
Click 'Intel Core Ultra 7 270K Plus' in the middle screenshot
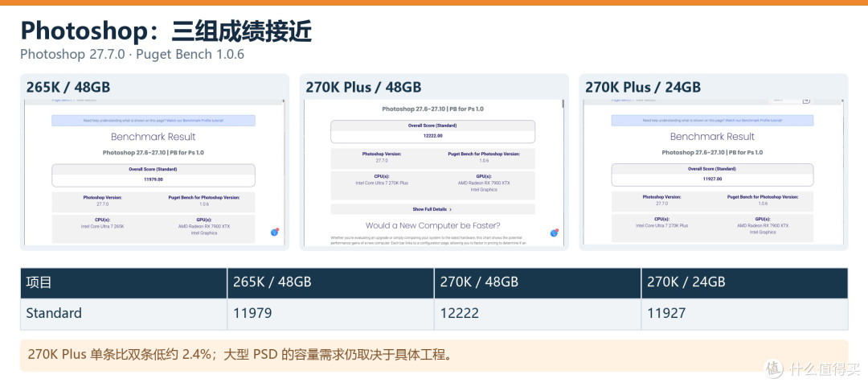pos(382,183)
